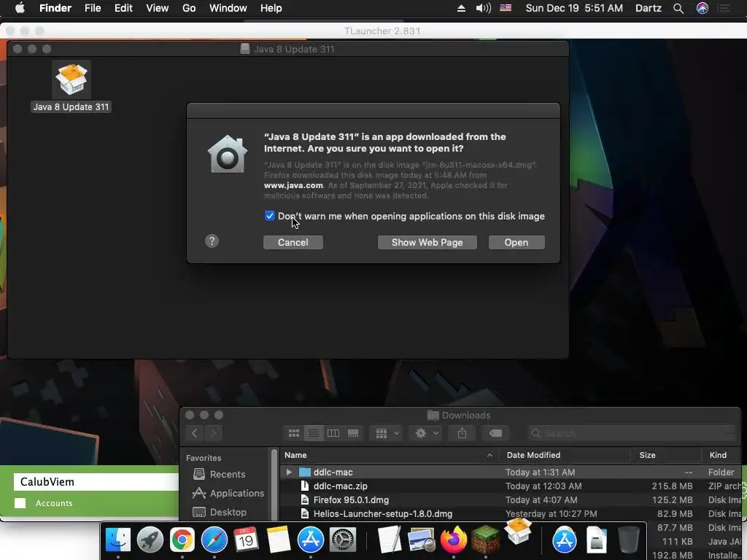Open the group-by dropdown in Downloads toolbar
The image size is (747, 560).
click(x=387, y=433)
